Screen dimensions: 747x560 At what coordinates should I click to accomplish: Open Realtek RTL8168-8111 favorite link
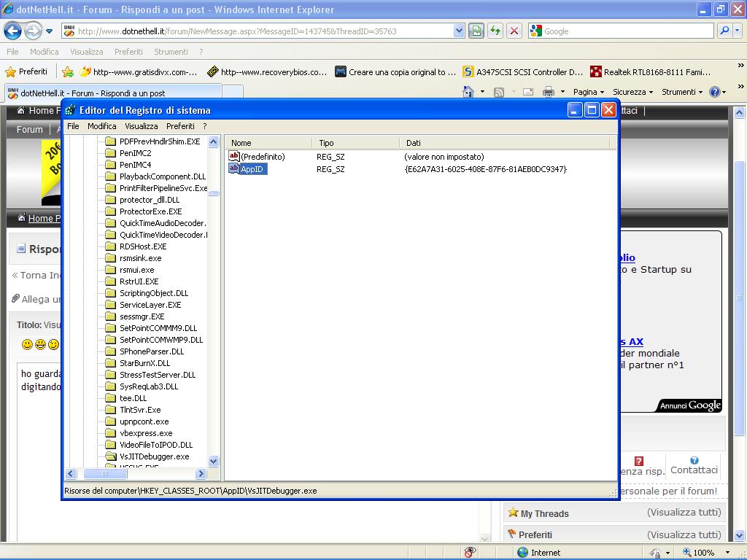651,72
